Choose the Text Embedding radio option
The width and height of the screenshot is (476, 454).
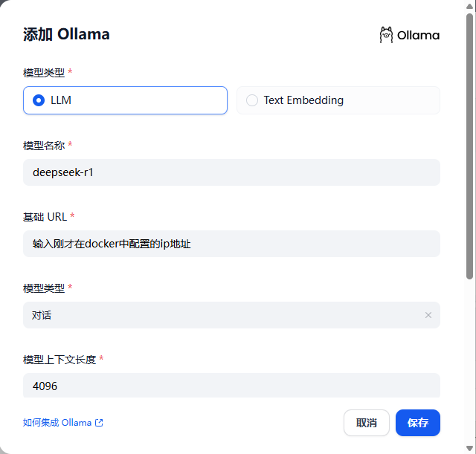252,100
